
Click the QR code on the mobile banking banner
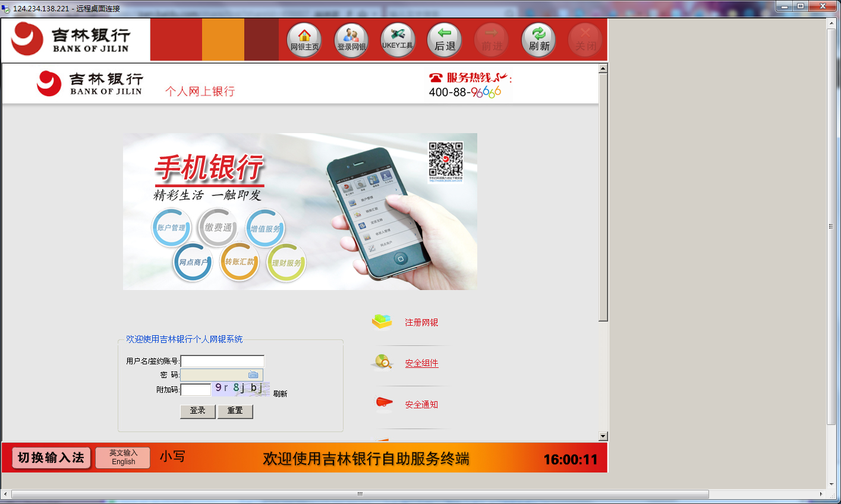(446, 159)
